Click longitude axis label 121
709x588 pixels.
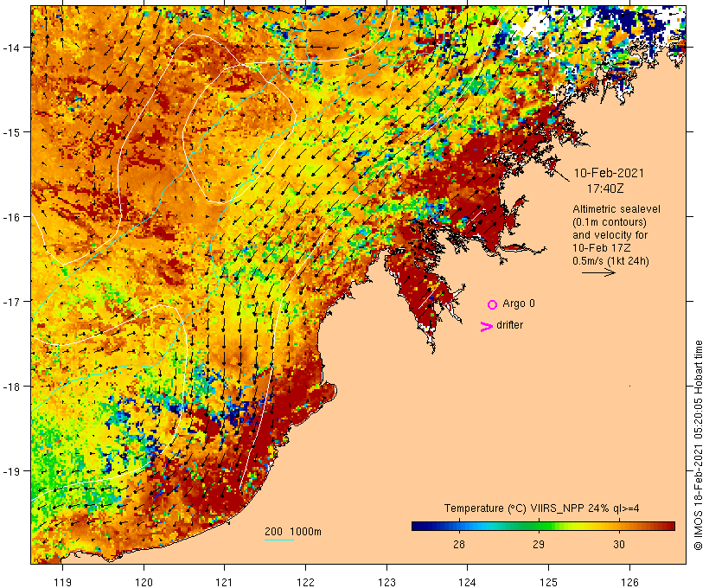(224, 582)
